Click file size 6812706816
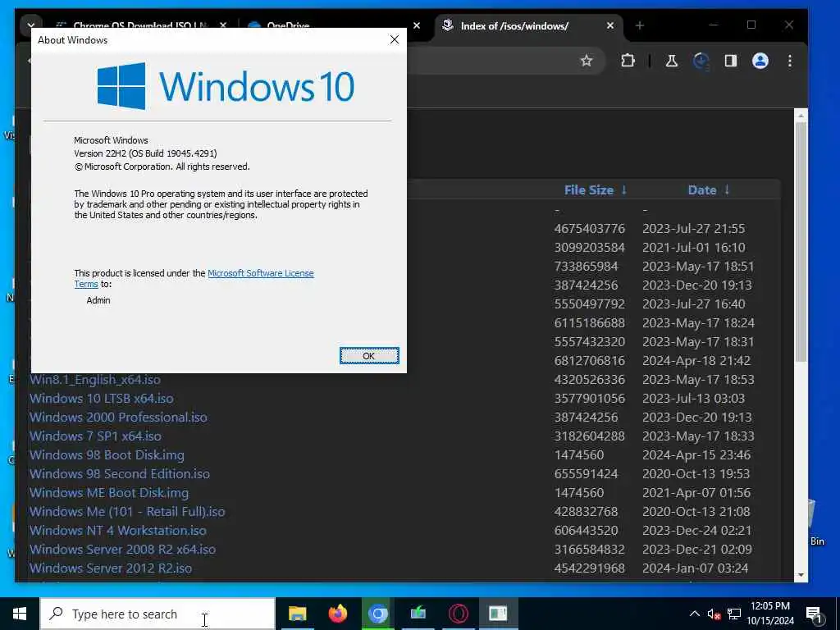Screen dimensions: 840x630 [589, 361]
